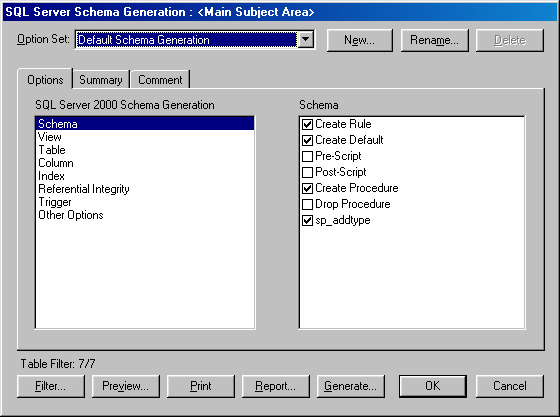Viewport: 560px width, 417px height.
Task: Click the Report... button
Action: 276,386
